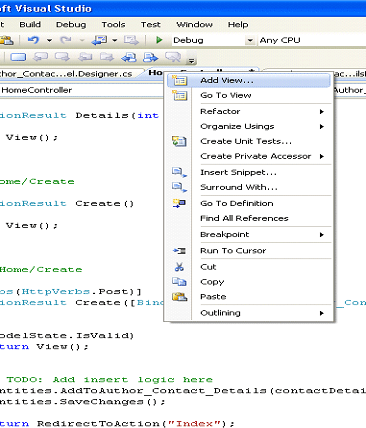Select Copy from context menu
366x428 pixels.
[x=249, y=282]
